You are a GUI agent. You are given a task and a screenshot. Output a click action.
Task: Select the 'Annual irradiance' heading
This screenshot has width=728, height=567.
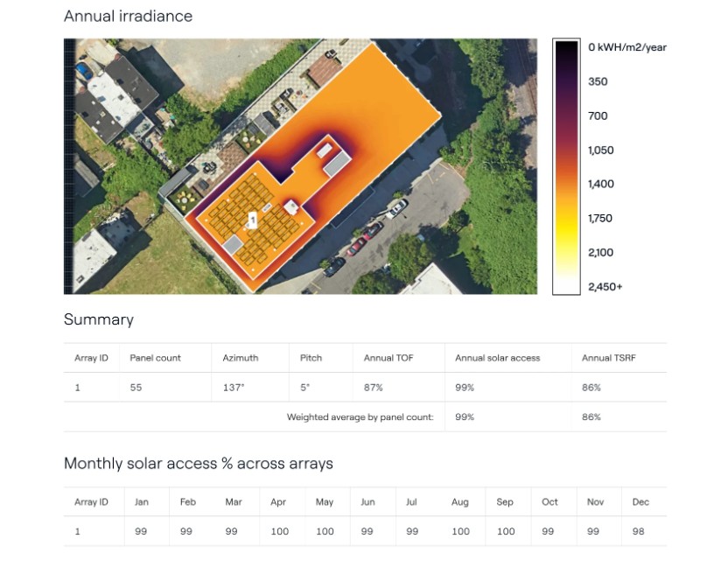128,17
